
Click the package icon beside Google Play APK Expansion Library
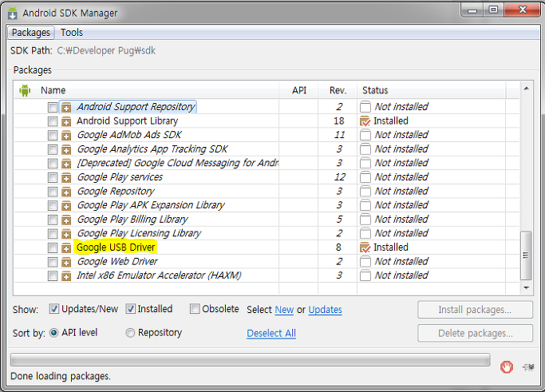pos(66,206)
